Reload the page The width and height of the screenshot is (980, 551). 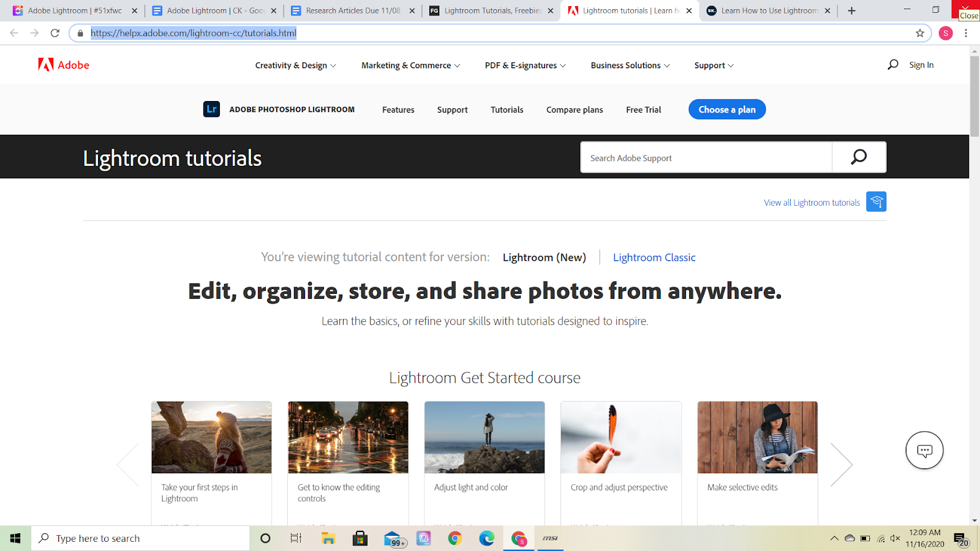click(x=55, y=33)
